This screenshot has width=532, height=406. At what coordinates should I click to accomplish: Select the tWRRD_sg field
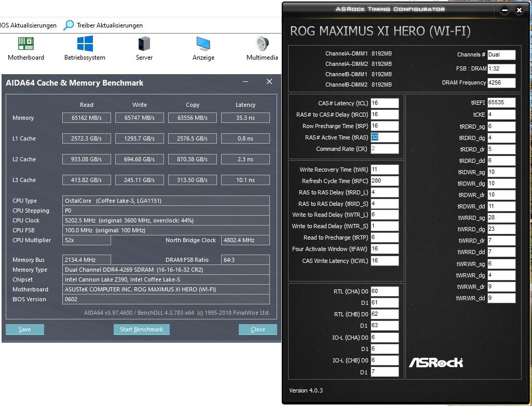click(x=501, y=218)
